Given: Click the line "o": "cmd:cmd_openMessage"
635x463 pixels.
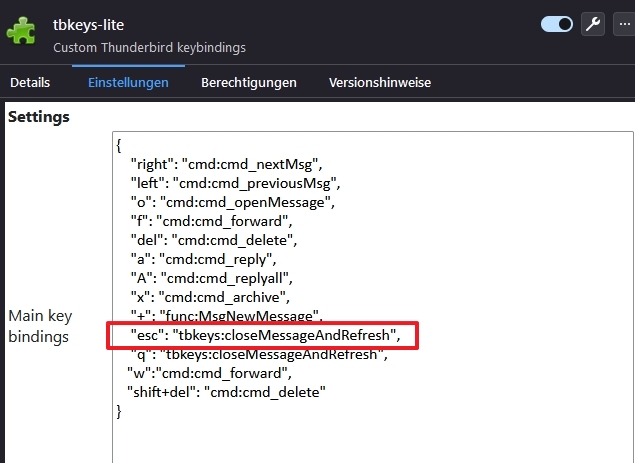Looking at the screenshot, I should coord(232,203).
